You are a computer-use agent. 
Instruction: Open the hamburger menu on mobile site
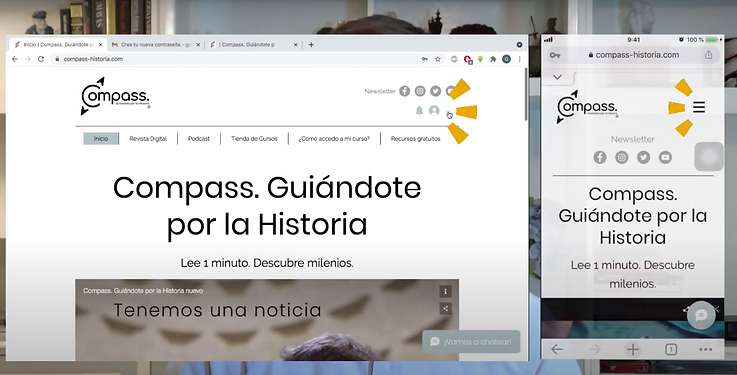pyautogui.click(x=699, y=108)
